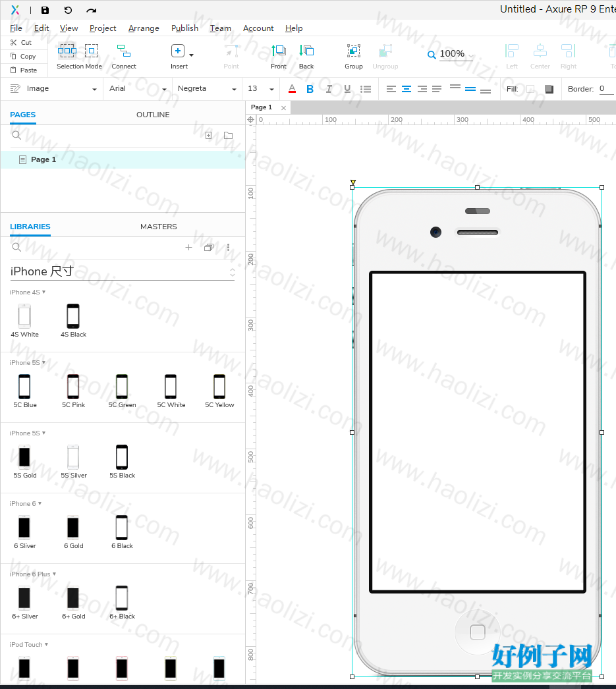
Task: Open the Help menu
Action: (293, 28)
